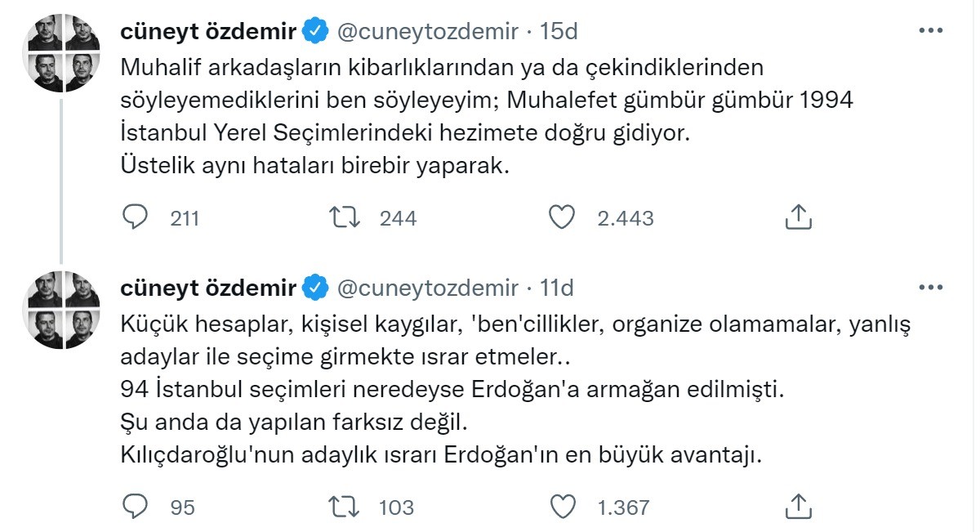Image resolution: width=980 pixels, height=532 pixels.
Task: Open @cuneytozdemir handle on the first tweet
Action: (x=427, y=32)
